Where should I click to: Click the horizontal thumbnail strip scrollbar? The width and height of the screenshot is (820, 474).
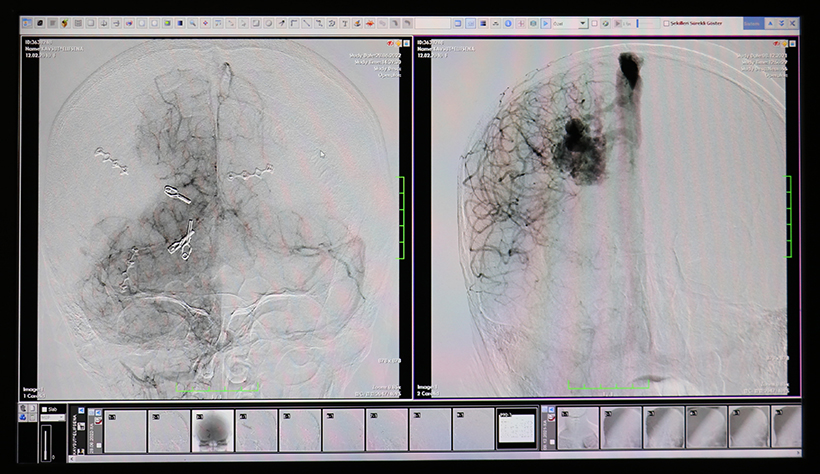(x=435, y=459)
